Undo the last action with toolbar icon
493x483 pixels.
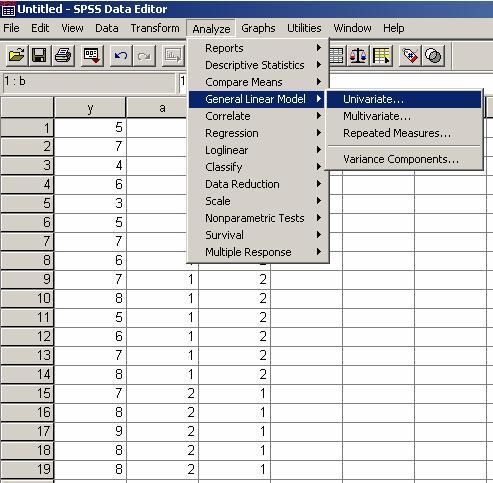point(121,55)
